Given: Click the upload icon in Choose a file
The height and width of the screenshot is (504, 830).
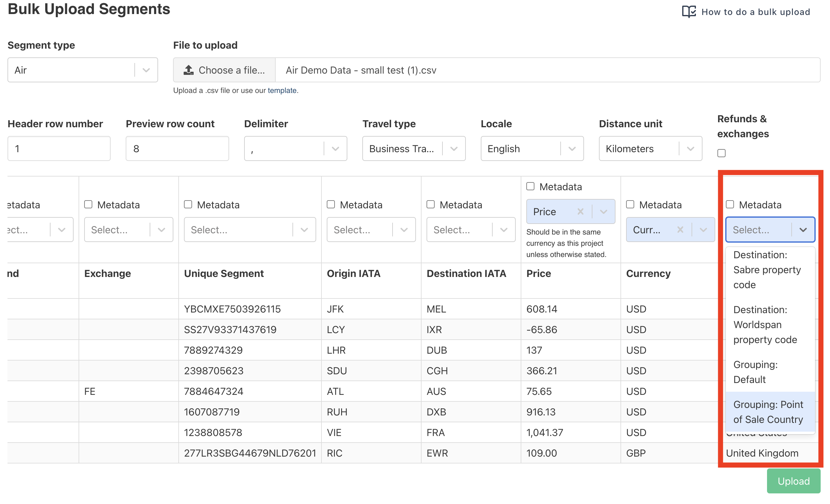Looking at the screenshot, I should [188, 70].
